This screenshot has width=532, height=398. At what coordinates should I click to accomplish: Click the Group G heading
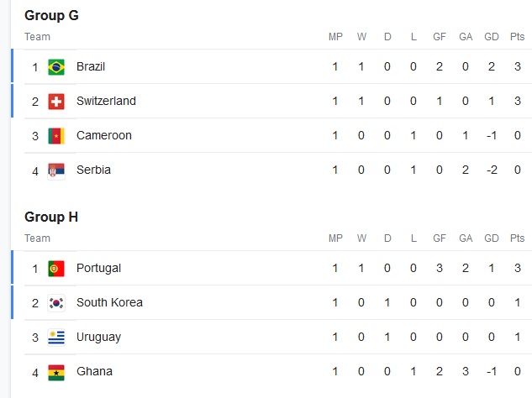pos(52,15)
